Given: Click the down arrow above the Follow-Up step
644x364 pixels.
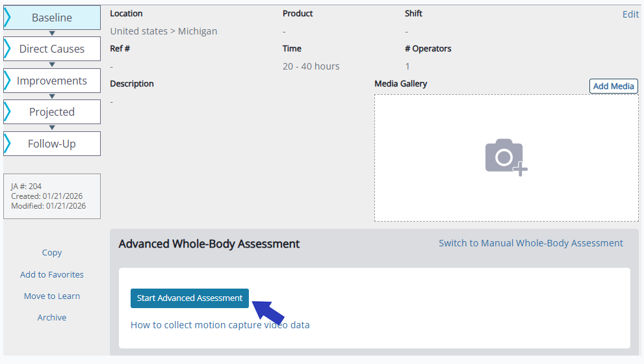Looking at the screenshot, I should tap(52, 128).
